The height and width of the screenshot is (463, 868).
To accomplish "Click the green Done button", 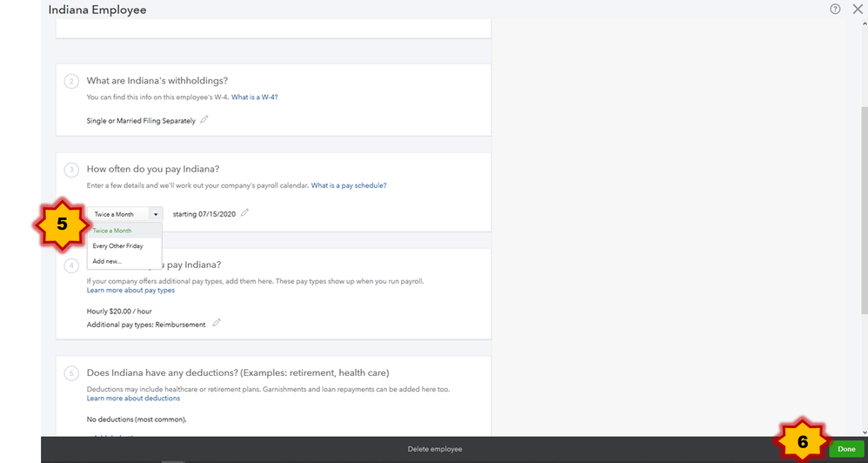I will click(846, 449).
